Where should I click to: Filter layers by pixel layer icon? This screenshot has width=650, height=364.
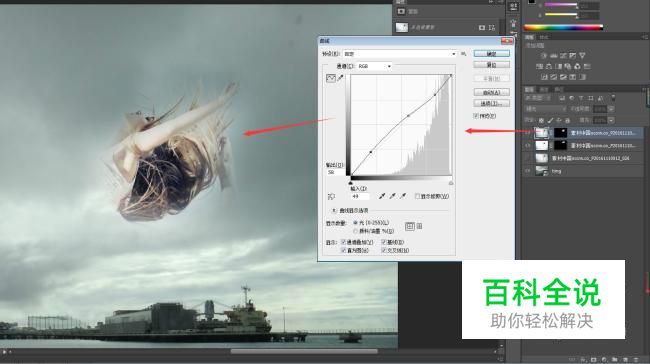click(x=562, y=98)
